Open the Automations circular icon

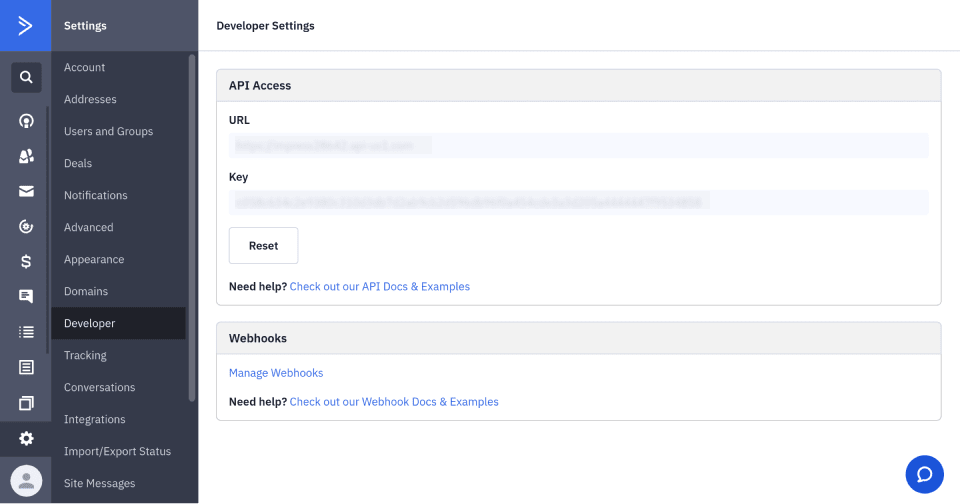(x=26, y=227)
